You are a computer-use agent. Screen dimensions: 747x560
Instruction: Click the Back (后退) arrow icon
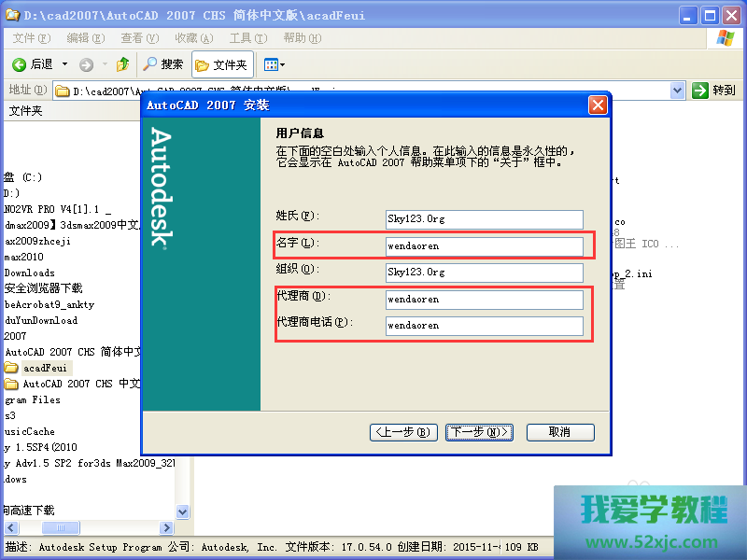[x=20, y=64]
